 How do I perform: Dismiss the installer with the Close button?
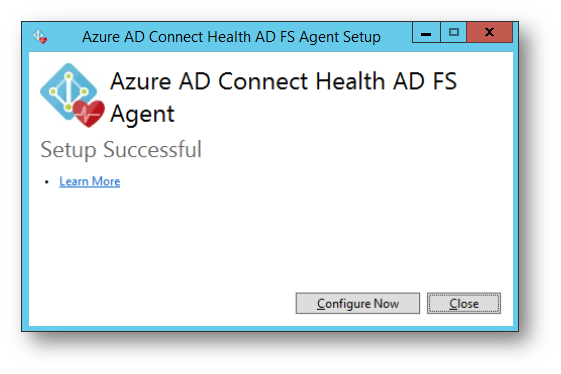[x=464, y=303]
